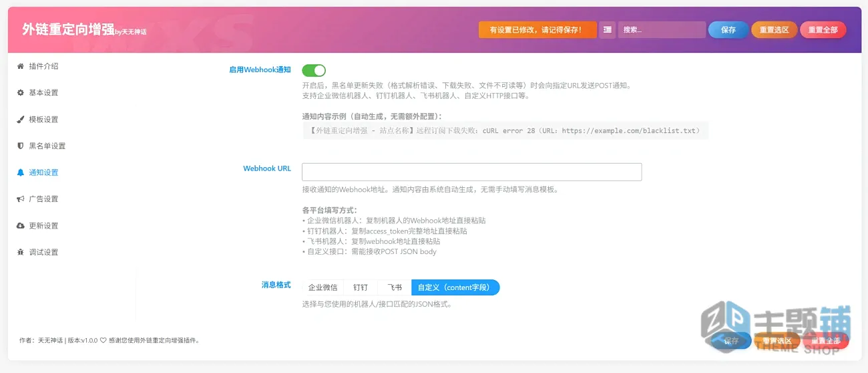
Task: Click the 自定义接口 POST JSON body line
Action: [369, 252]
